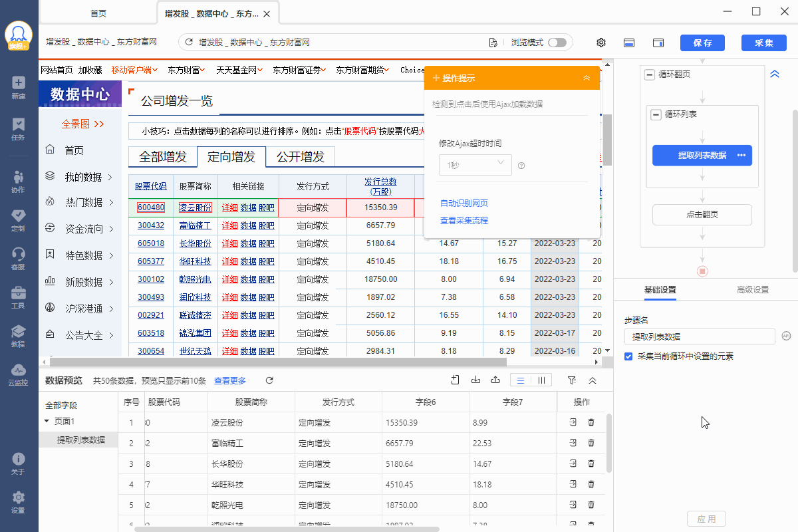Switch to the 高级设置 tab
The height and width of the screenshot is (532, 798).
752,290
